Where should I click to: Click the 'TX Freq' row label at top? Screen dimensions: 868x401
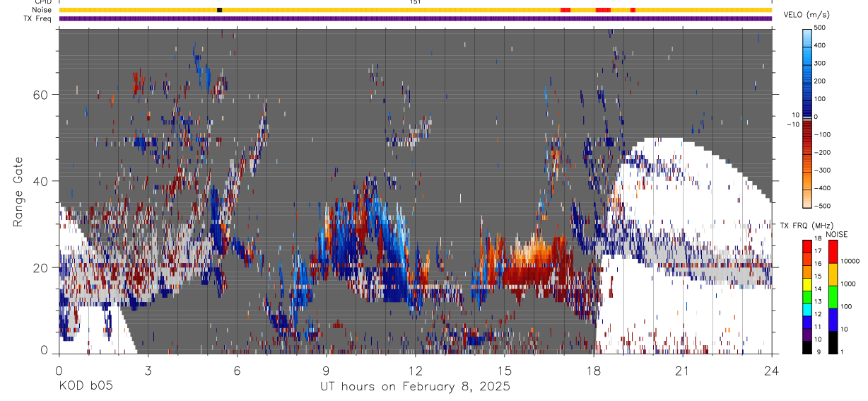pyautogui.click(x=38, y=18)
